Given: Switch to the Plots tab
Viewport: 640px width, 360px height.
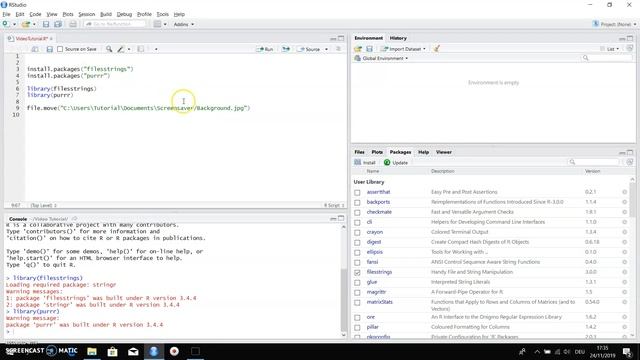Looking at the screenshot, I should coord(377,152).
